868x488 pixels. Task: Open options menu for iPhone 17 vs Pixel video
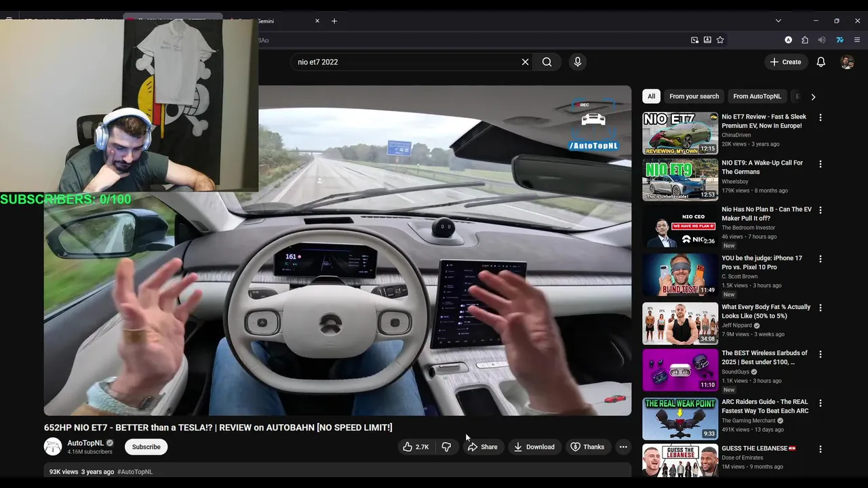pos(821,259)
